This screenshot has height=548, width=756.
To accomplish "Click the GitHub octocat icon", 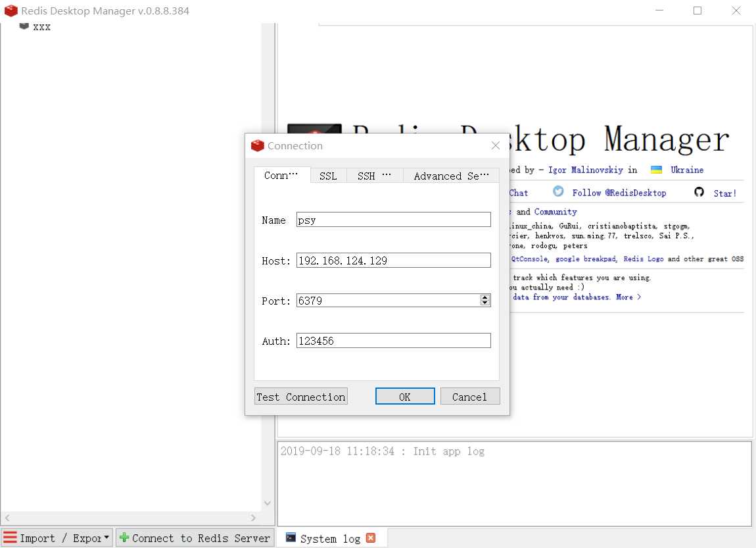I will (x=699, y=192).
